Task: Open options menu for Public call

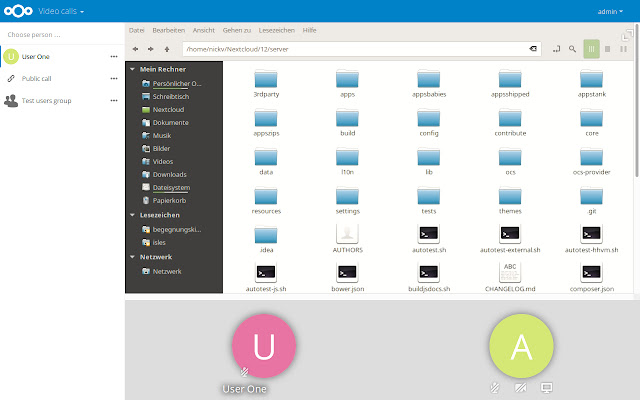Action: (x=113, y=78)
